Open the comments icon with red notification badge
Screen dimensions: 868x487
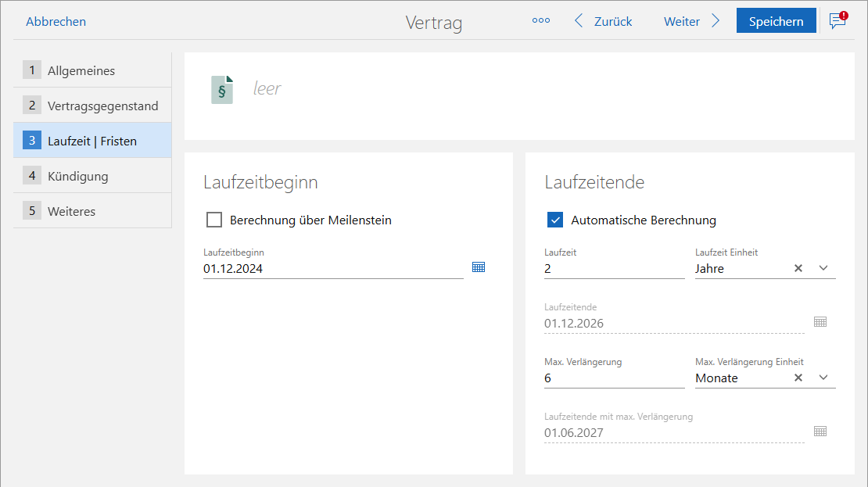click(836, 22)
